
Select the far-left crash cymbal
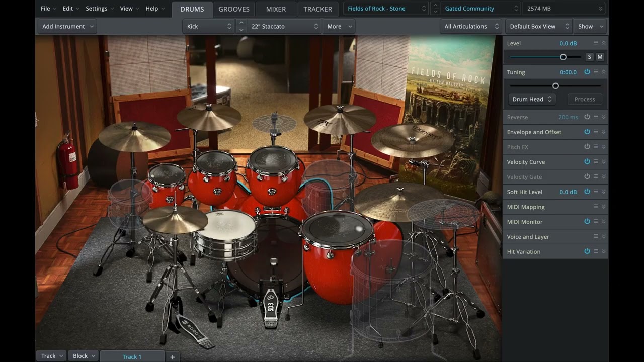pos(134,136)
